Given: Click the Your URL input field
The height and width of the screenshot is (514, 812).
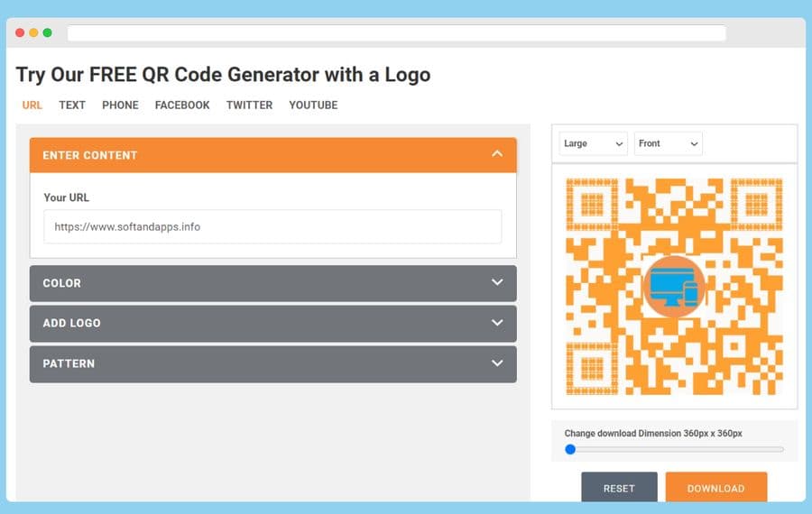Looking at the screenshot, I should coord(272,226).
